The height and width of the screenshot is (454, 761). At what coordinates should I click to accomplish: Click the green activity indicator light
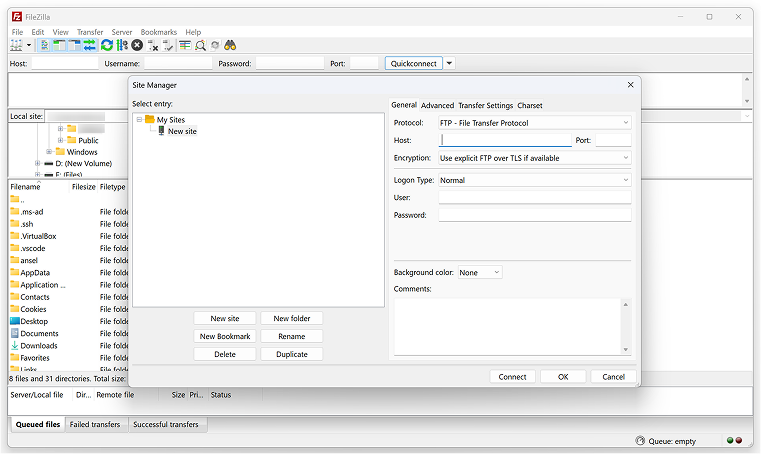(730, 440)
